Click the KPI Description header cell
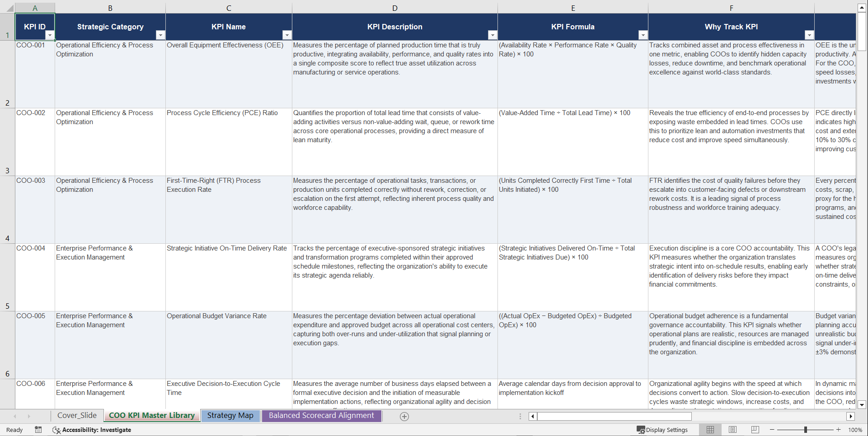868x436 pixels. [395, 27]
